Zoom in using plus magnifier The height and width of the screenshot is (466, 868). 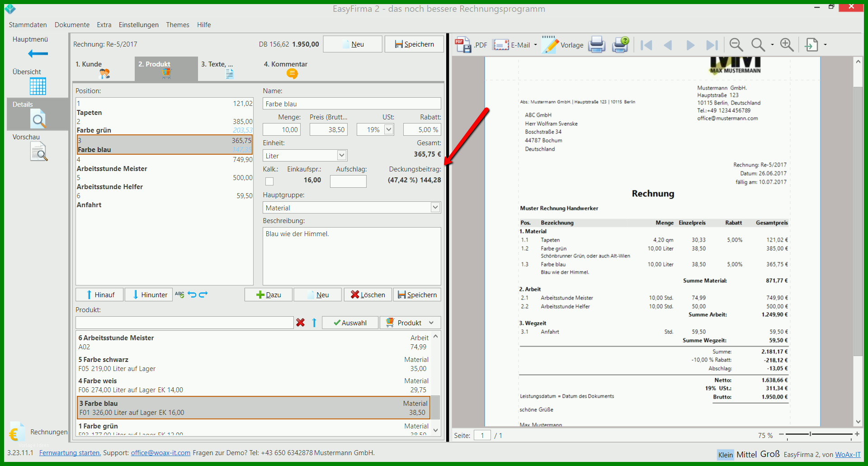[787, 44]
